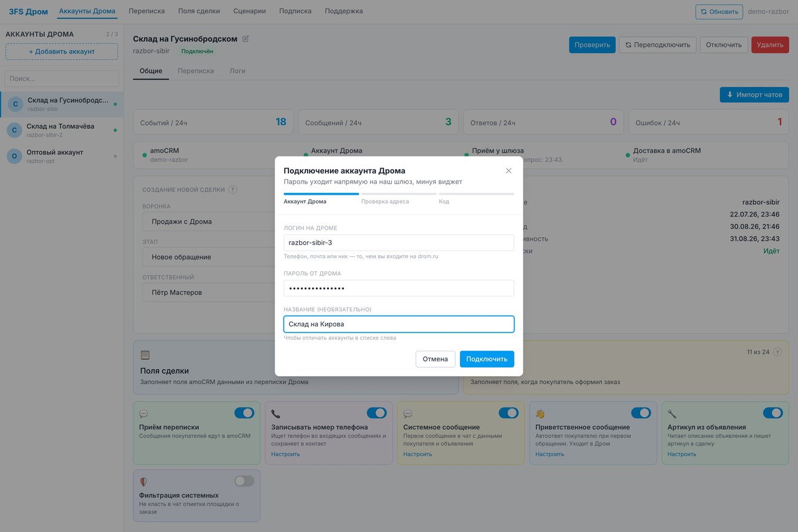Screen dimensions: 798x532
Task: Switch off Приветственное сообщение
Action: (641, 413)
